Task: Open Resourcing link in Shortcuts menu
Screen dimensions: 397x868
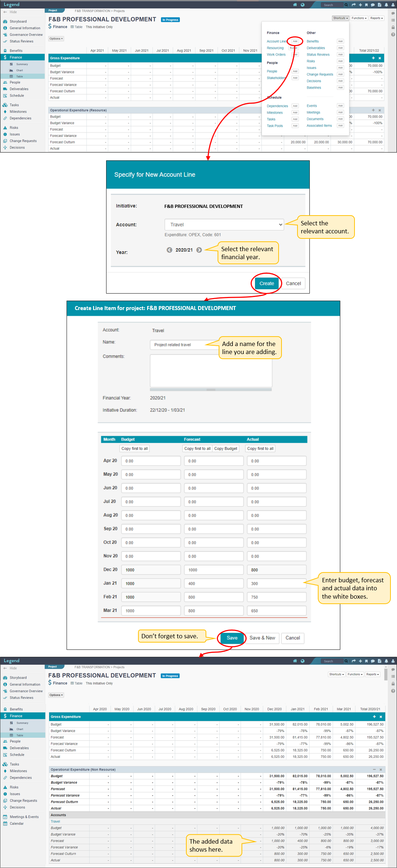Action: point(275,48)
